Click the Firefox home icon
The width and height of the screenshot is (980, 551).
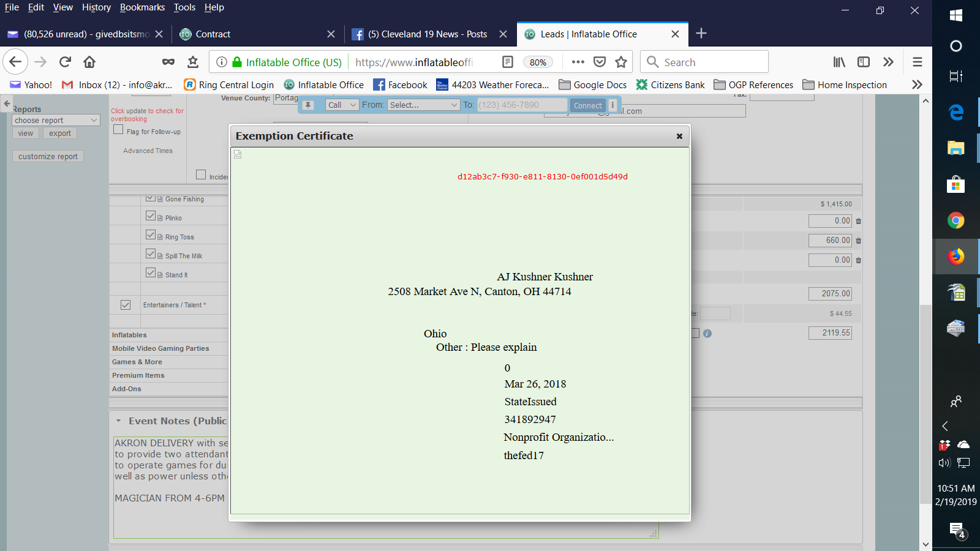coord(89,62)
